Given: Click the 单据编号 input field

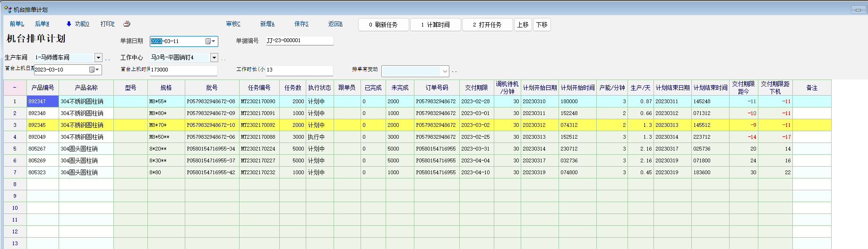Looking at the screenshot, I should 299,41.
